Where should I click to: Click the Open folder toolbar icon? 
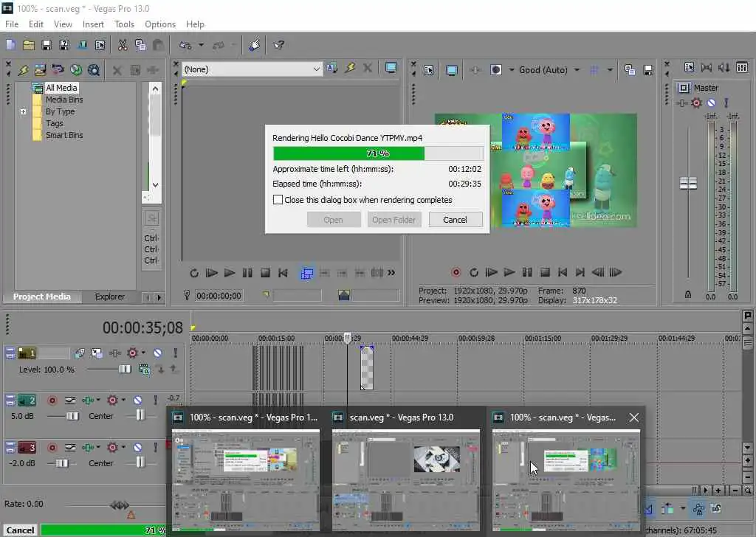click(x=29, y=45)
